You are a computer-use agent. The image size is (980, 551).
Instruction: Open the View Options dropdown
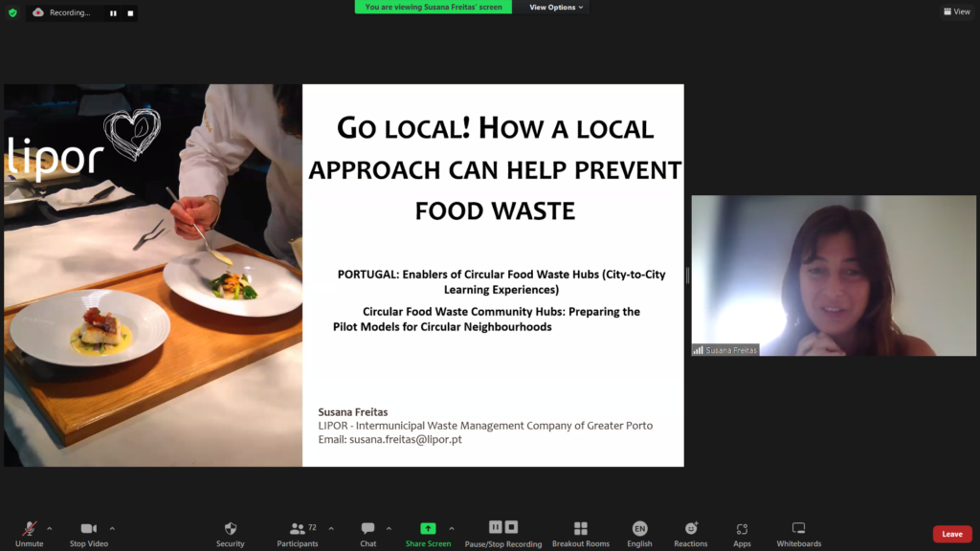[x=556, y=8]
